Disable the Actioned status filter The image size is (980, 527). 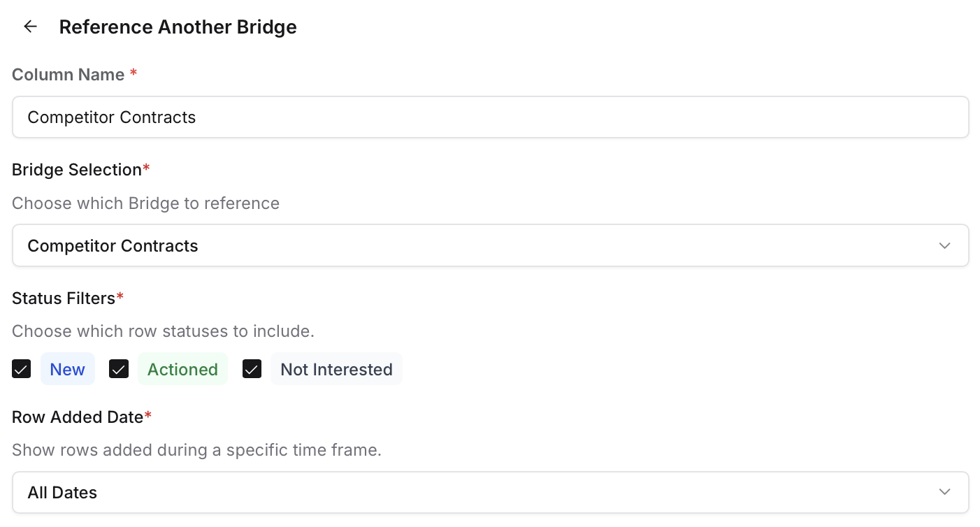pyautogui.click(x=119, y=369)
